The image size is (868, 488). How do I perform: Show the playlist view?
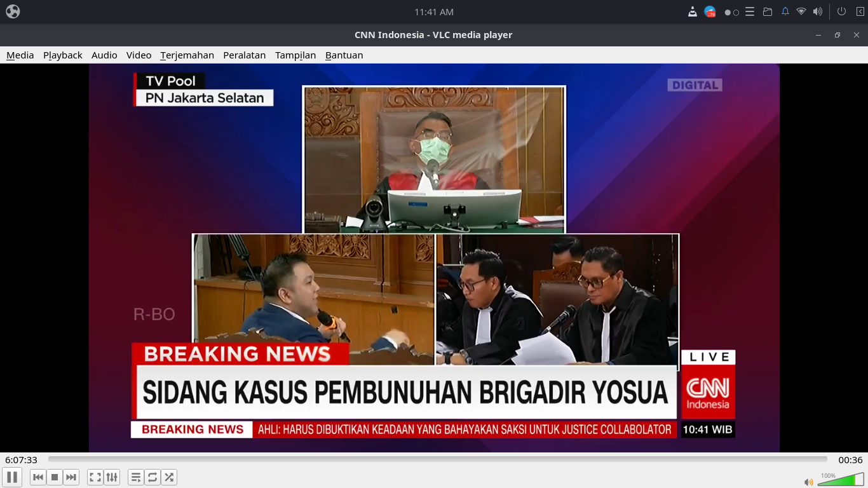[x=136, y=477]
